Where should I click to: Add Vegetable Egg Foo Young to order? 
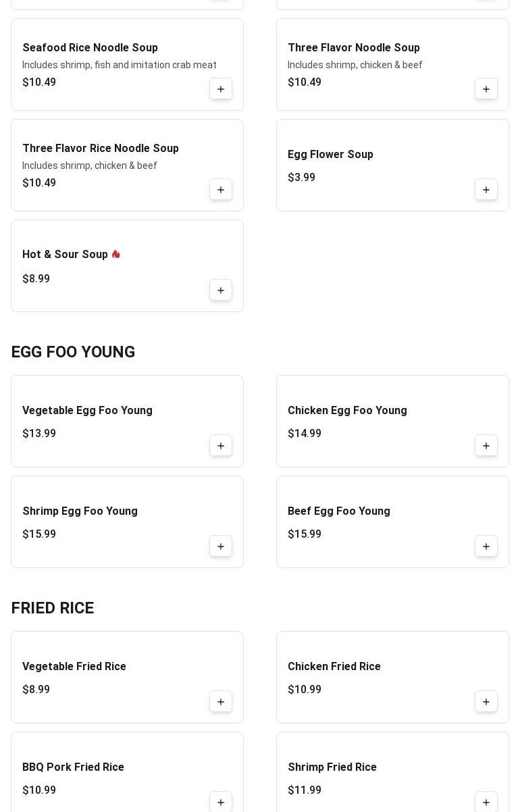point(221,446)
